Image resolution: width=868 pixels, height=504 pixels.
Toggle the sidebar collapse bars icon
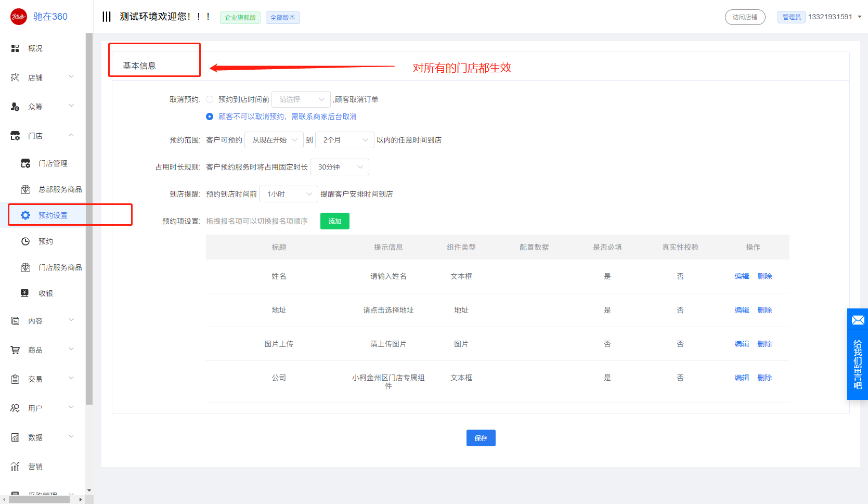pyautogui.click(x=107, y=17)
